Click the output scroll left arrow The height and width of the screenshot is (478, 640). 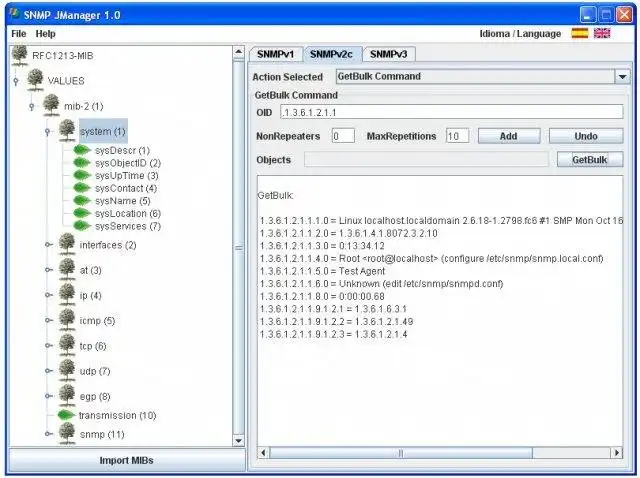pyautogui.click(x=263, y=452)
